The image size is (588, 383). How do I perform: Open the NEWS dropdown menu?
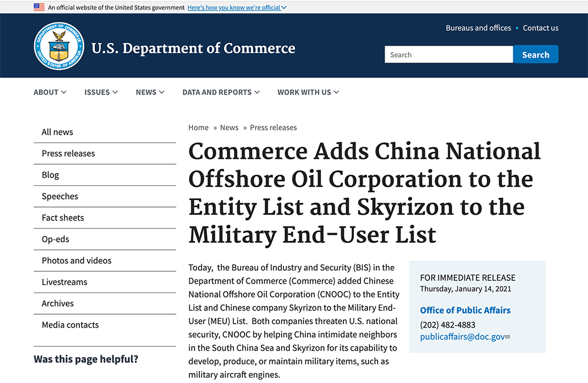click(x=150, y=92)
